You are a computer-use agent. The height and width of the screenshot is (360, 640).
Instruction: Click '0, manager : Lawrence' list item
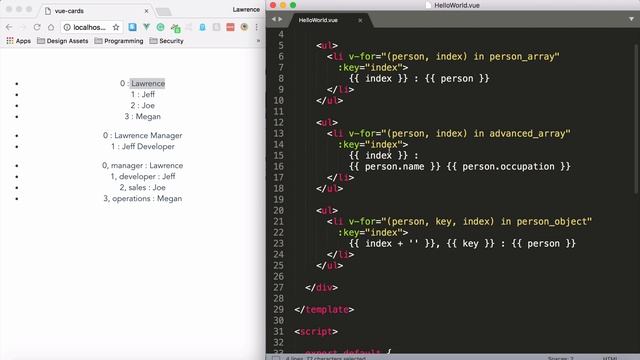coord(142,166)
